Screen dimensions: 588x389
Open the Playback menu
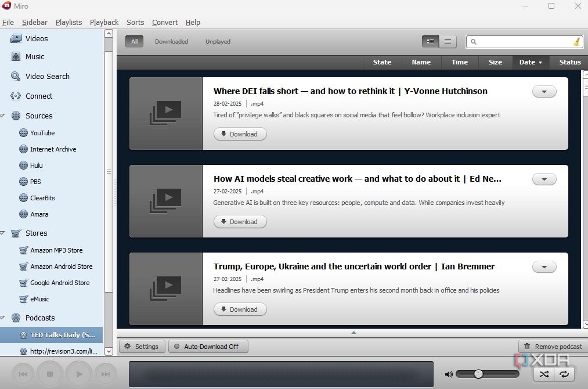coord(104,22)
